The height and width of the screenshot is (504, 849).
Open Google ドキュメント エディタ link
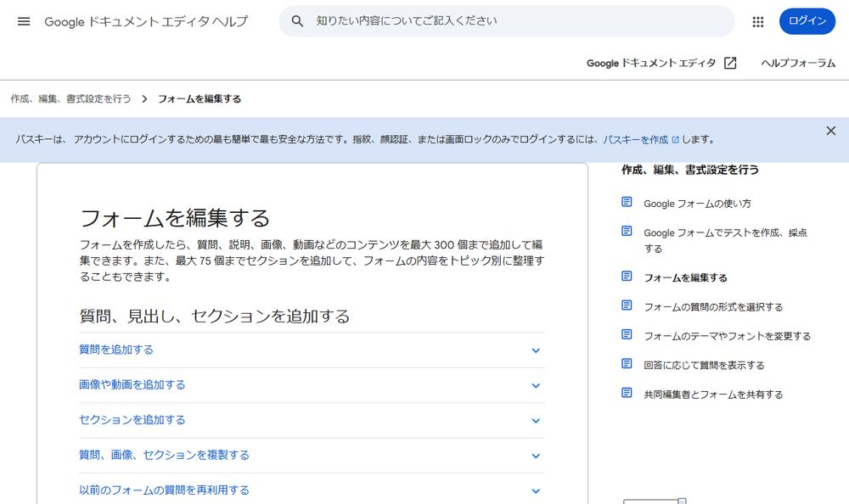pos(651,63)
